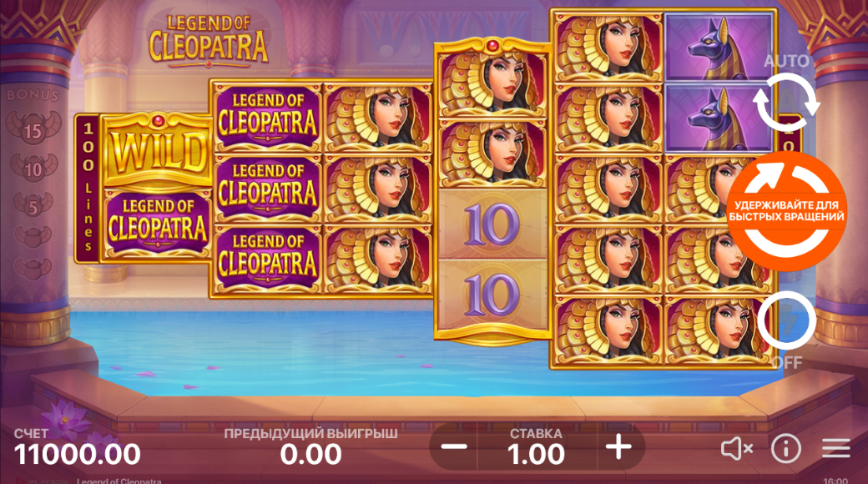Toggle the turbo lightning OFF switch
The image size is (868, 484).
tap(786, 320)
